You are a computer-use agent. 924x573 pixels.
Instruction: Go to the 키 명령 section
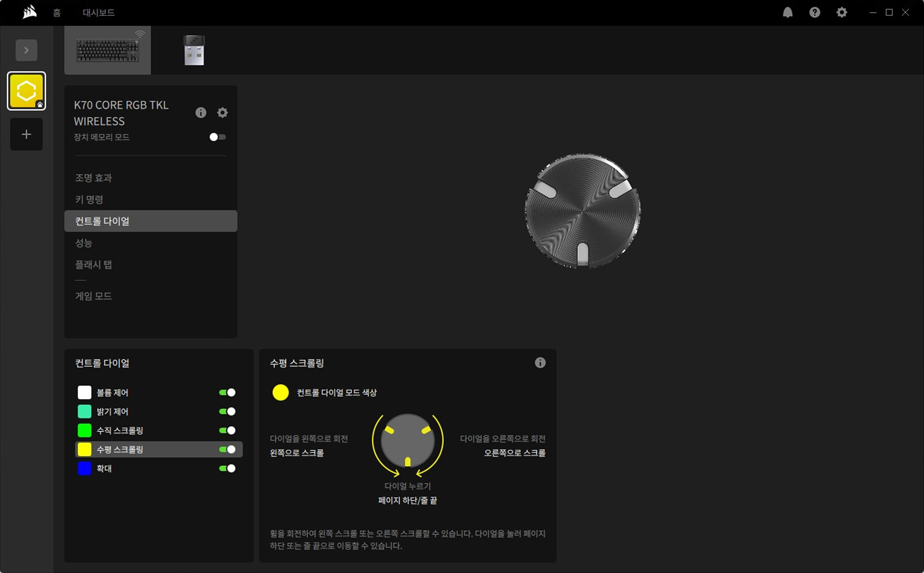[89, 199]
